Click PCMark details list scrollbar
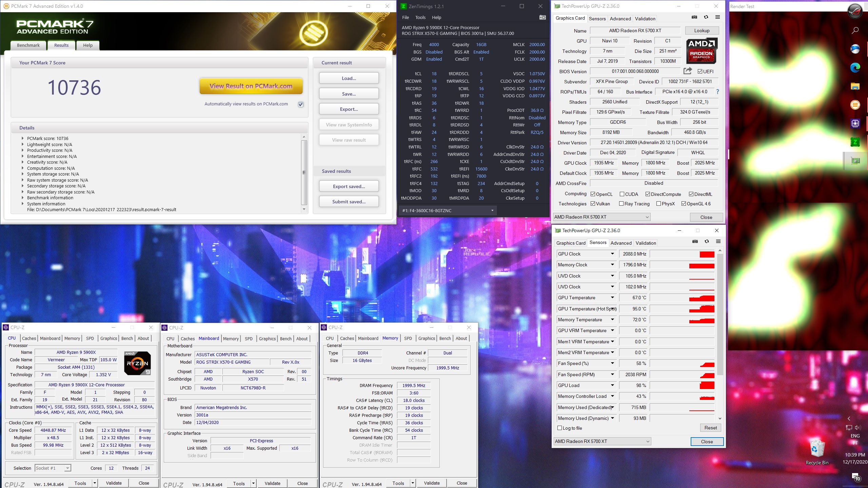Image resolution: width=868 pixels, height=488 pixels. point(304,172)
